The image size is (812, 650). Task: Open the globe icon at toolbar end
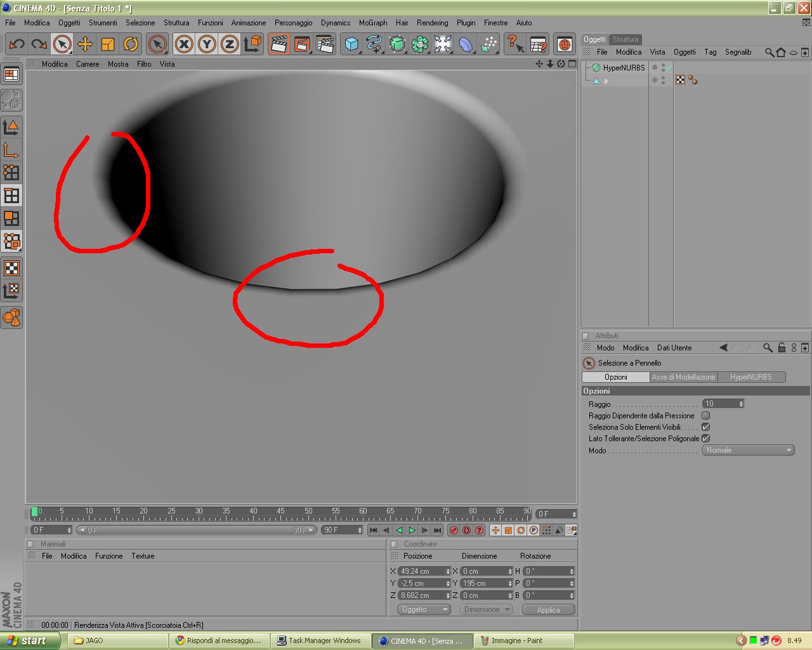565,44
